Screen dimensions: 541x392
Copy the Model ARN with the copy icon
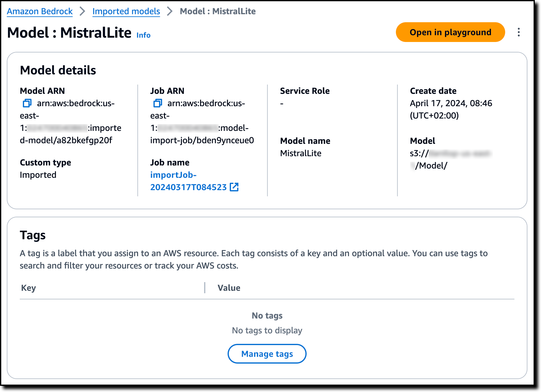click(27, 103)
